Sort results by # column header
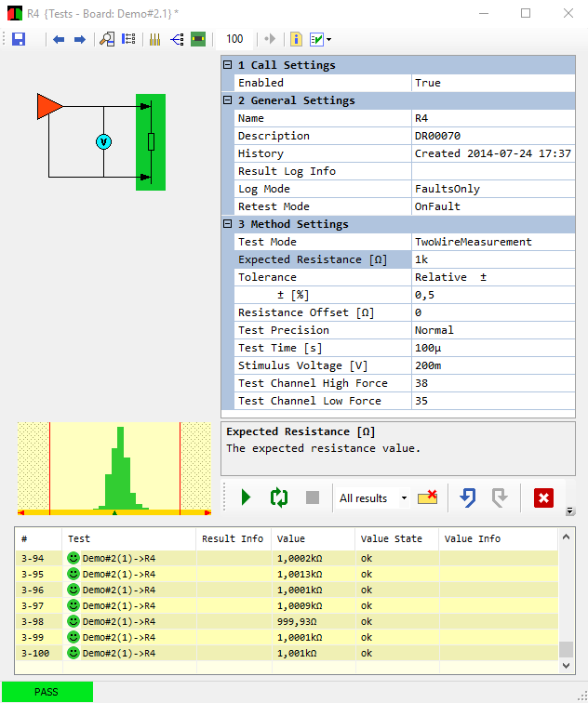 pos(38,539)
